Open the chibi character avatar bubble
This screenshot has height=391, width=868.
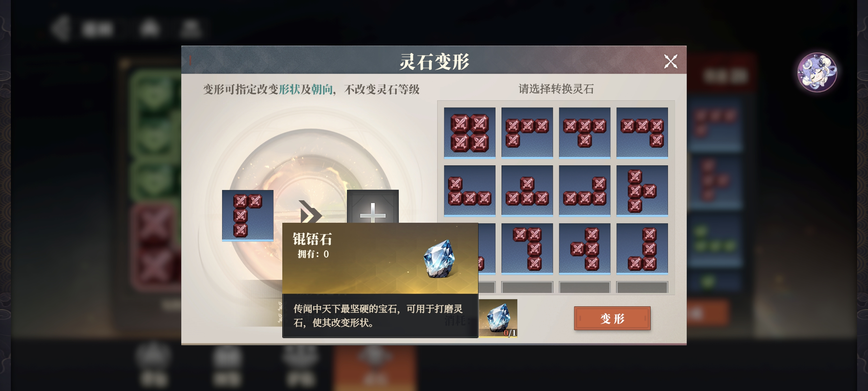click(817, 72)
